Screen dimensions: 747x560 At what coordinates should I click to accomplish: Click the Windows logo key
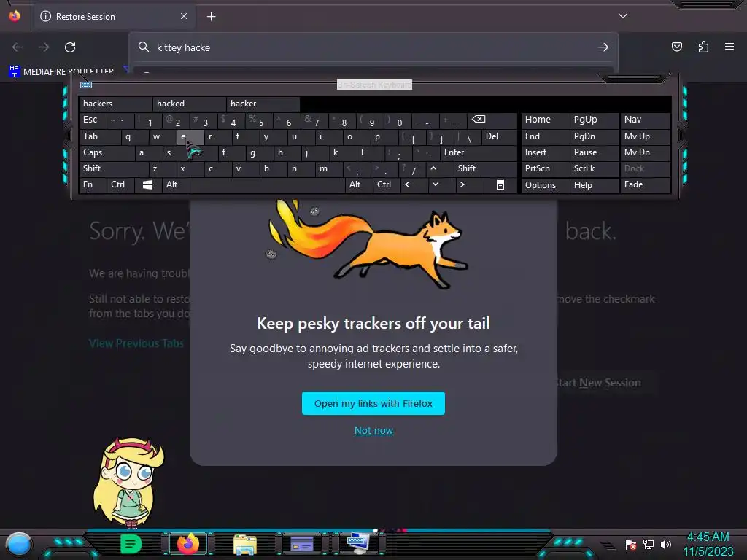point(147,184)
